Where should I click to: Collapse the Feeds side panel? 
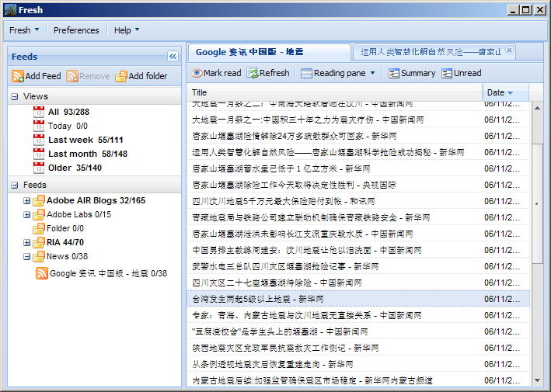tap(173, 56)
